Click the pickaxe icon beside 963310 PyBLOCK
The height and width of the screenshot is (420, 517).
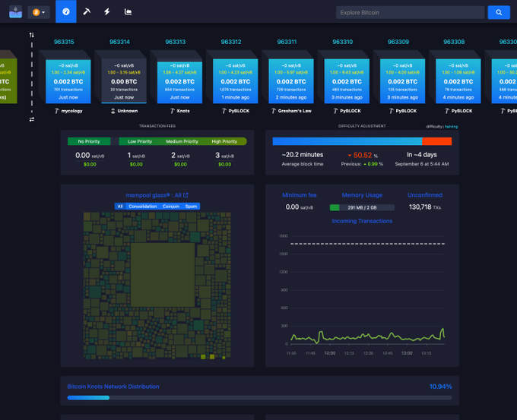coord(335,111)
